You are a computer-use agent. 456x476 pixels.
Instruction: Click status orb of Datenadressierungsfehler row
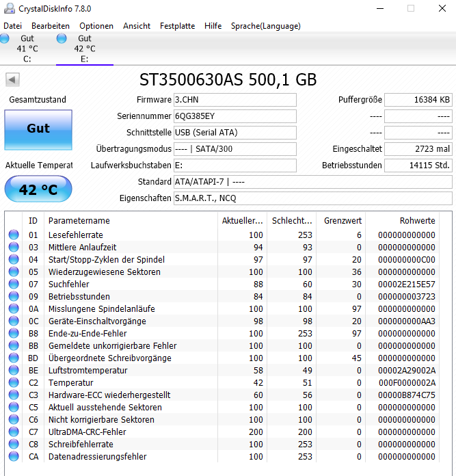point(14,456)
